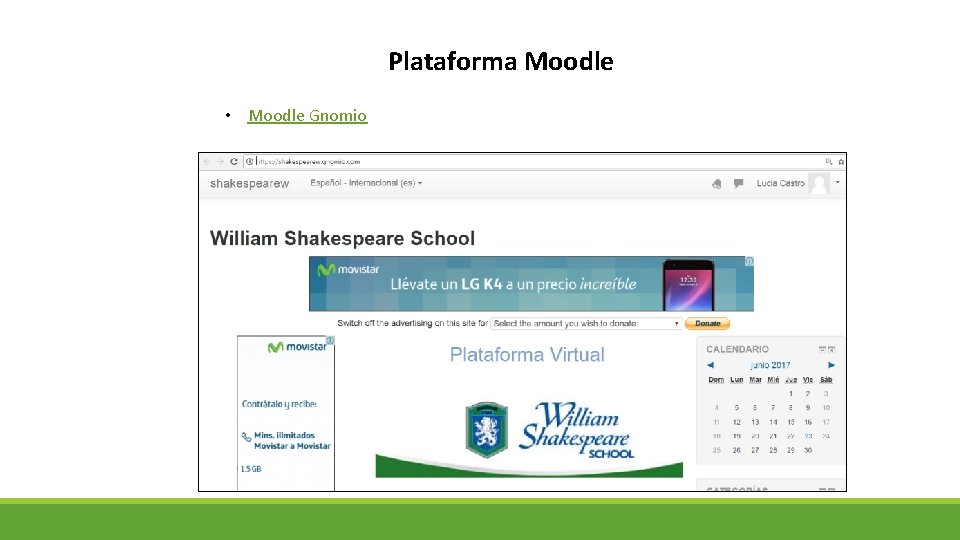Image resolution: width=960 pixels, height=540 pixels.
Task: Click the Movistar sidebar ad
Action: pyautogui.click(x=286, y=414)
